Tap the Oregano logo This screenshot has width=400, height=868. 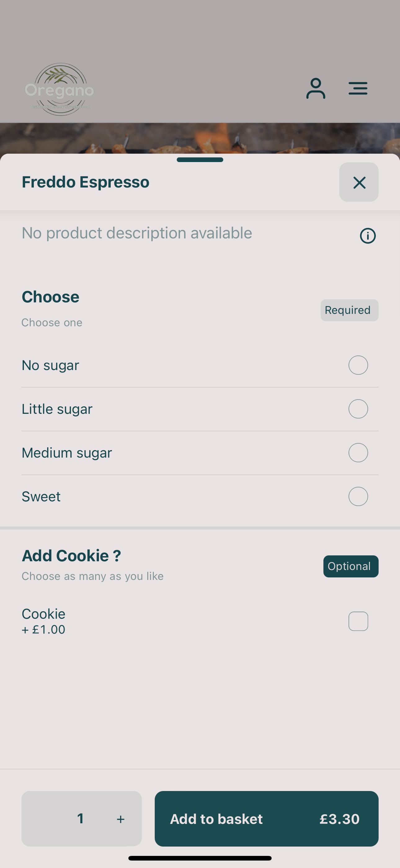click(60, 89)
